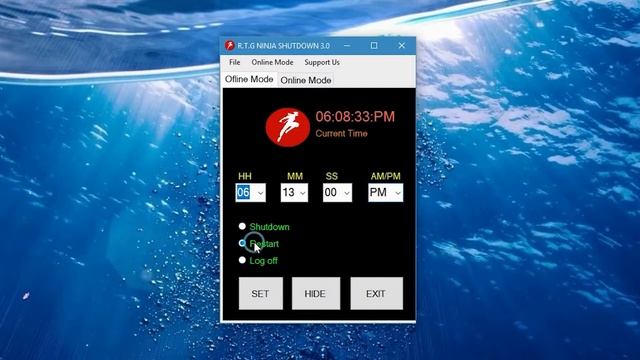Expand the MM minutes dropdown arrow

(x=303, y=193)
